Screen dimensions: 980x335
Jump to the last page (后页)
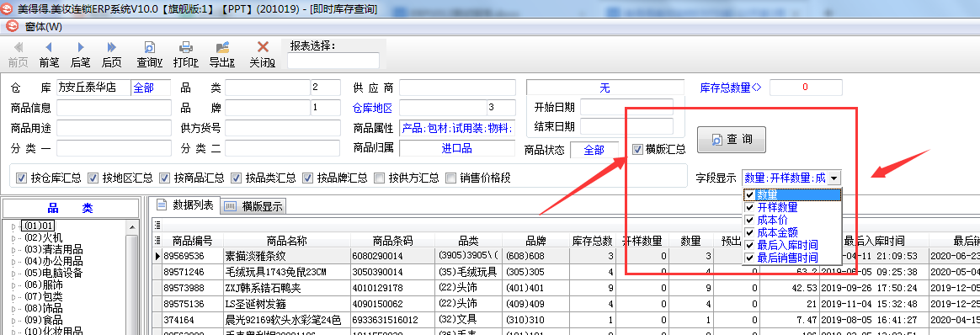pos(111,55)
